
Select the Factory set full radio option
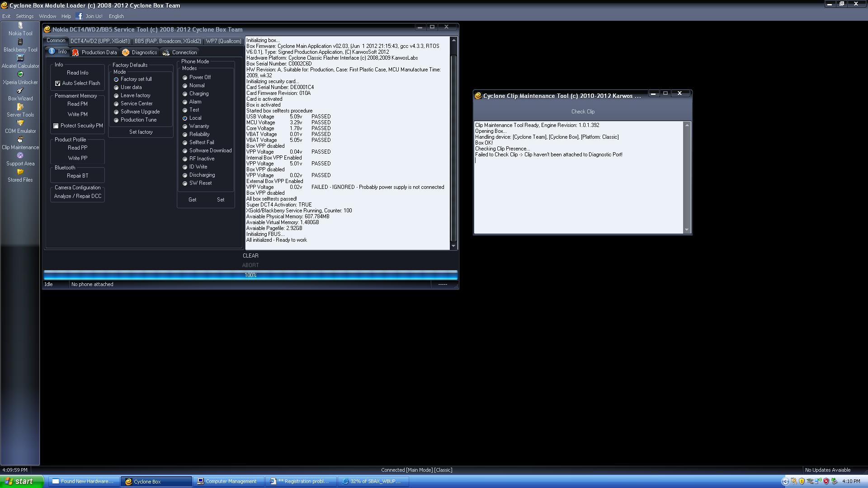[x=116, y=80]
